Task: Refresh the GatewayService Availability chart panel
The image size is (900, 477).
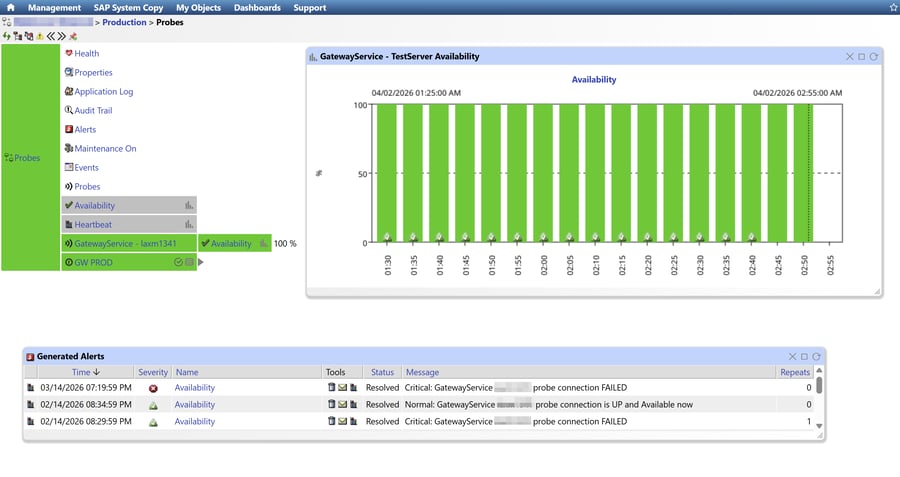Action: (x=874, y=57)
